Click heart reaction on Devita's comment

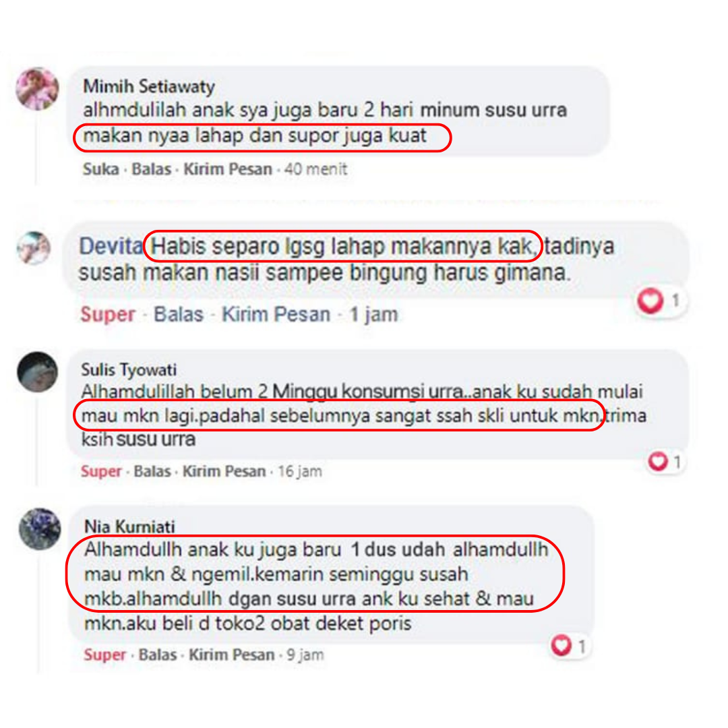[x=651, y=301]
